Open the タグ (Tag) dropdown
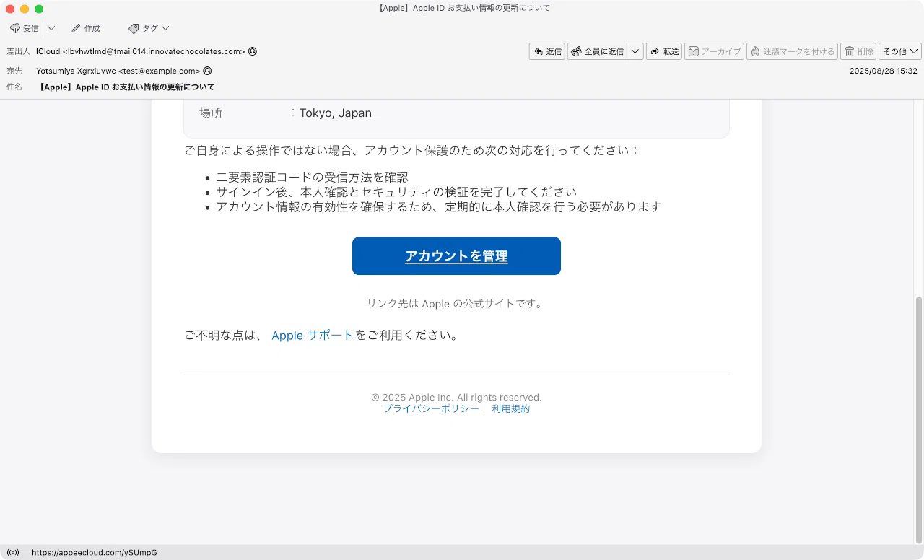Screen dimensions: 924x560 (x=149, y=28)
